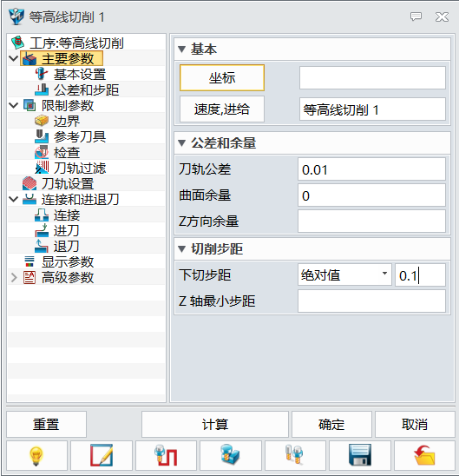Viewport: 459px width, 476px height.
Task: Open the 绝对值 dropdown for 下切步距
Action: click(344, 274)
